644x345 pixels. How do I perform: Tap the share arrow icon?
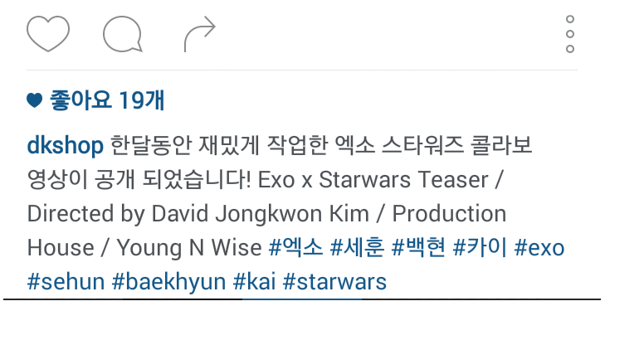pos(200,34)
